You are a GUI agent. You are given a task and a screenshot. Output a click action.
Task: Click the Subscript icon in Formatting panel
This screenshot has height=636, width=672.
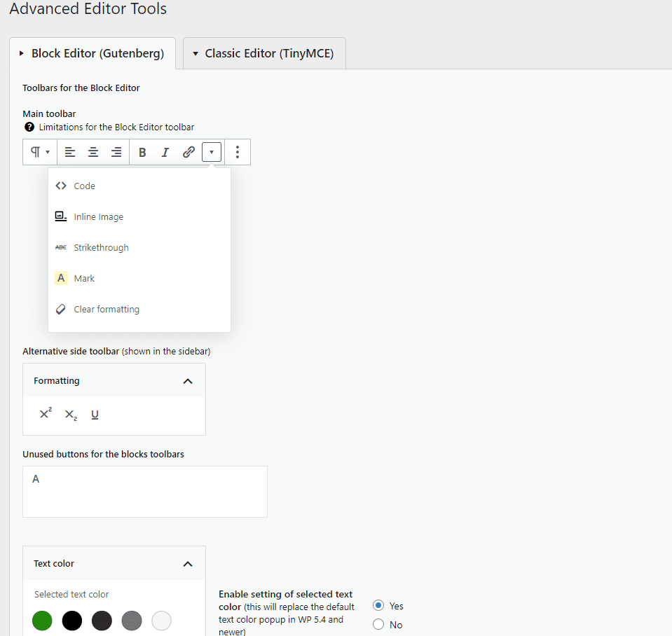click(69, 414)
